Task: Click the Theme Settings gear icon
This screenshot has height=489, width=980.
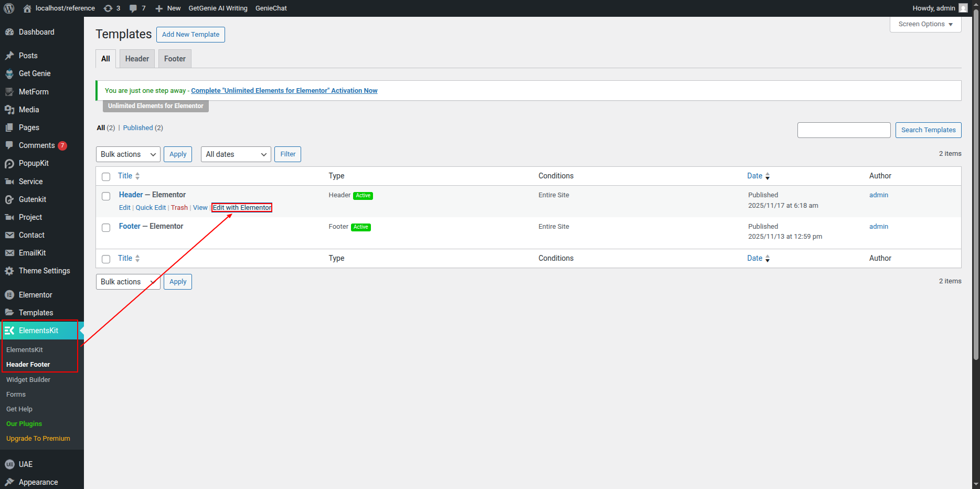Action: click(x=9, y=271)
